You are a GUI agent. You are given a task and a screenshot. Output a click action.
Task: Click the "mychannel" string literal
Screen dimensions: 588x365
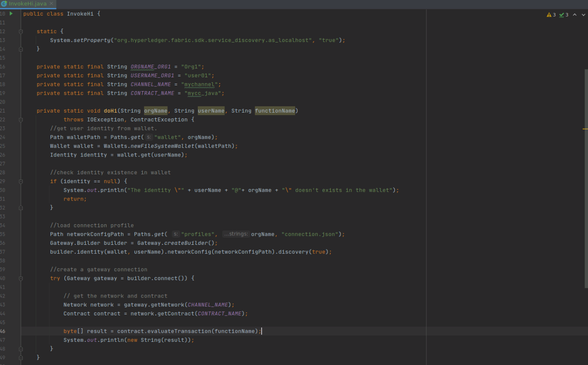pos(199,84)
